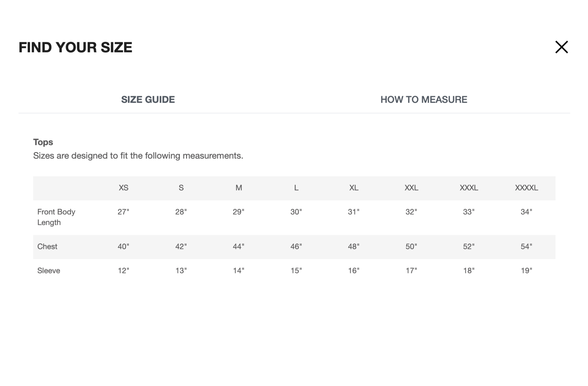This screenshot has width=588, height=386.
Task: Click the Find Your Size heading
Action: 75,47
